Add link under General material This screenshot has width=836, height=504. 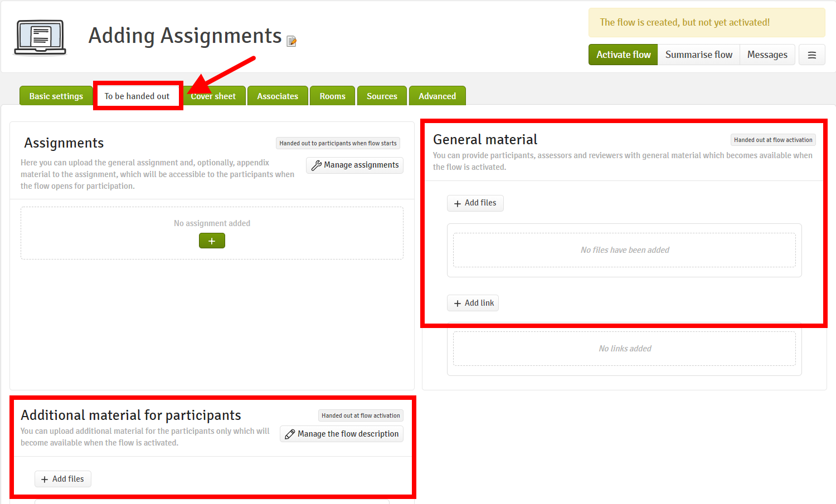tap(473, 303)
